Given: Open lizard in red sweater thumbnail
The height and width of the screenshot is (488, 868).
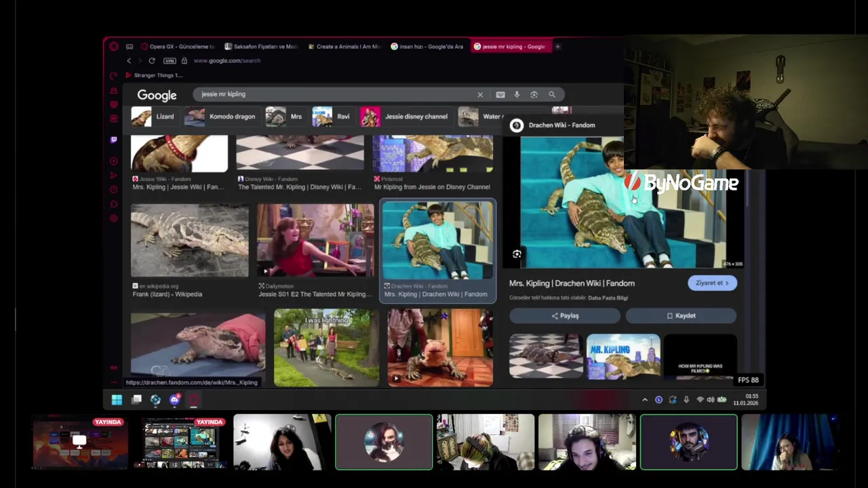Looking at the screenshot, I should 198,345.
